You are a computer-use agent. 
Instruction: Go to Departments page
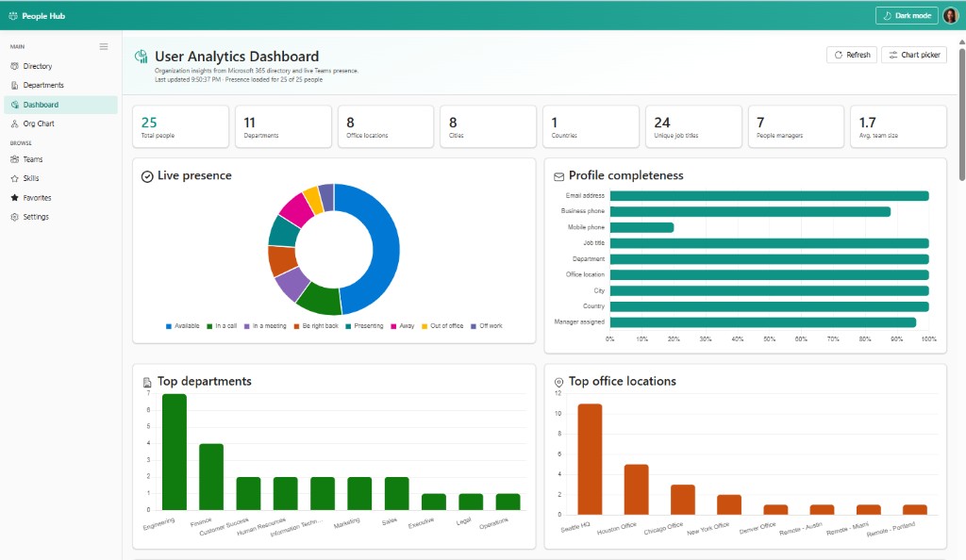(x=60, y=85)
